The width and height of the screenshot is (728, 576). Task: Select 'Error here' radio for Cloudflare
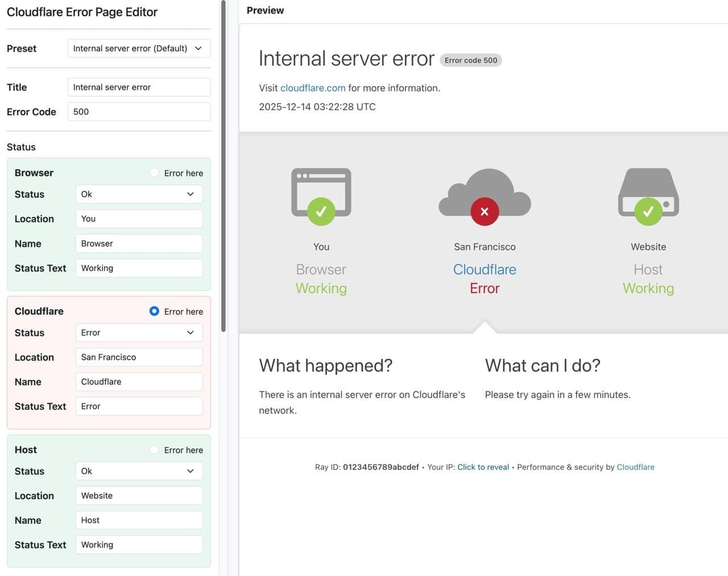coord(154,311)
